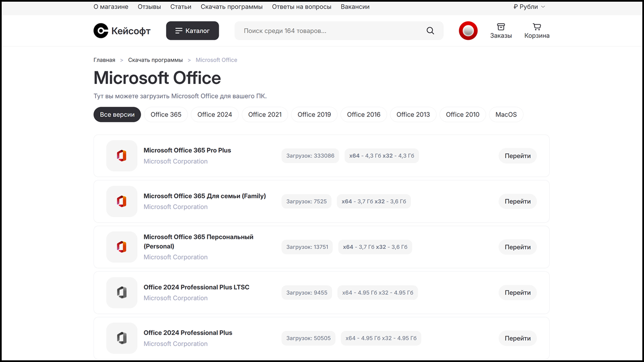
Task: Click Office 365 Family product icon
Action: click(122, 201)
